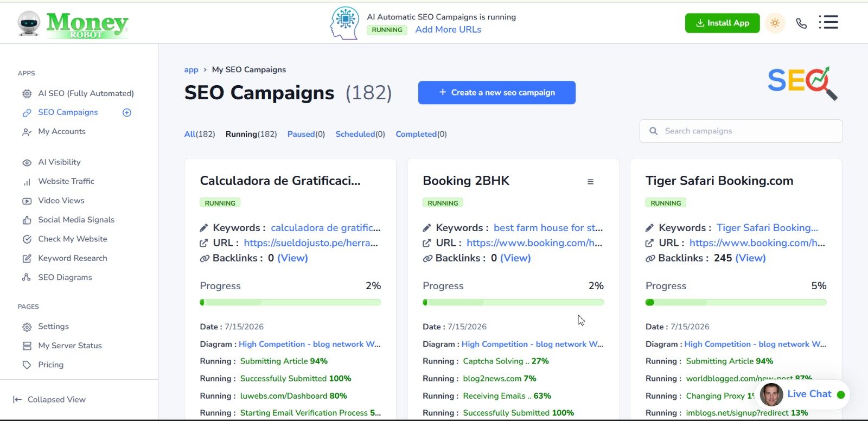Click the Keyword Research edit icon
Viewport: 868px width, 421px height.
[27, 259]
